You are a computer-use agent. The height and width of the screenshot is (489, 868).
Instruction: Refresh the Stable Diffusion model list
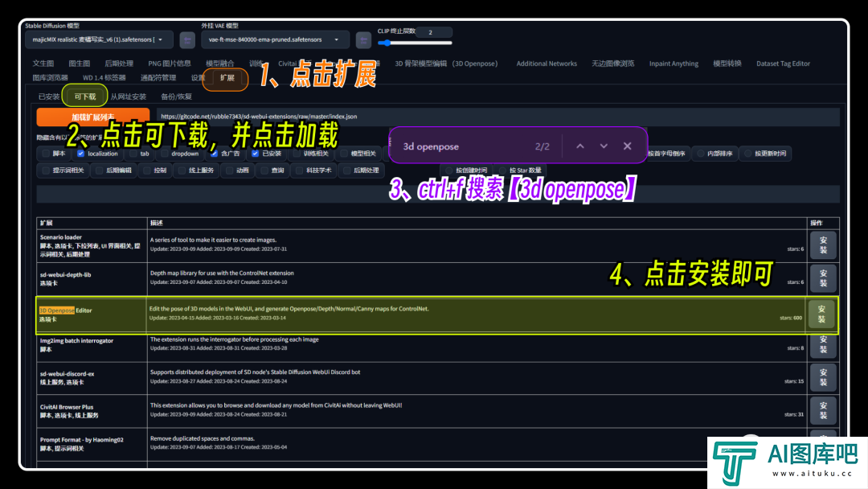click(x=187, y=40)
